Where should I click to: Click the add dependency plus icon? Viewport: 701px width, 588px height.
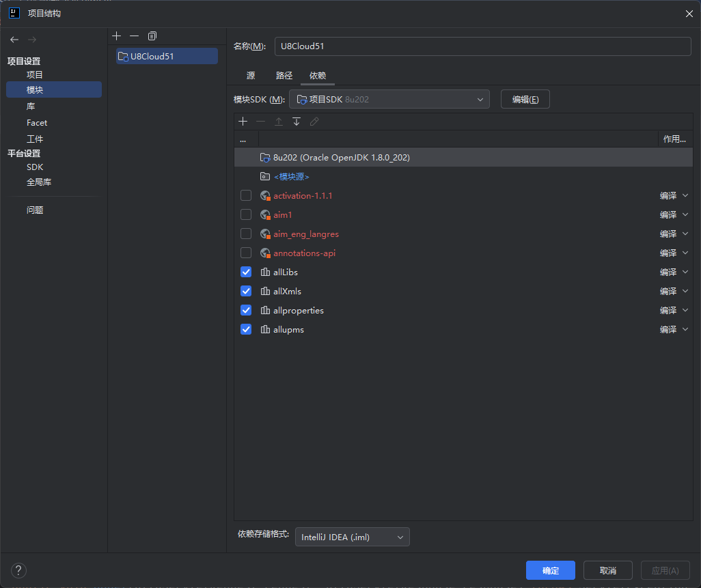[243, 122]
